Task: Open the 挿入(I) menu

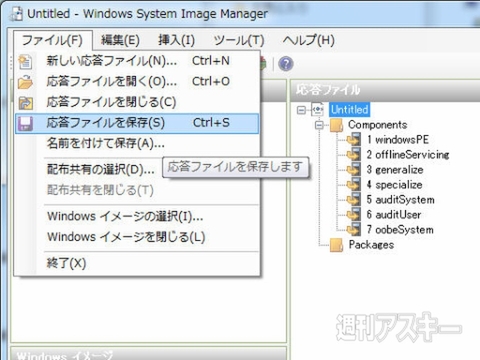Action: pyautogui.click(x=176, y=40)
